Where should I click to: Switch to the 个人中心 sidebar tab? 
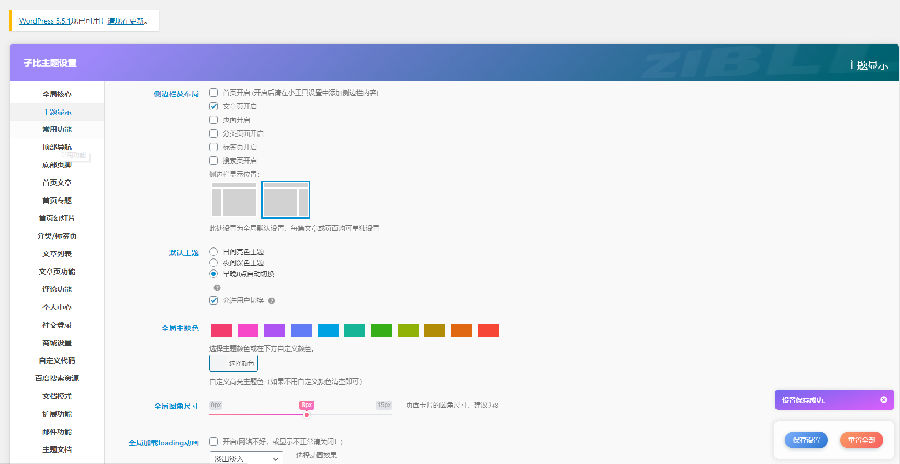(57, 307)
